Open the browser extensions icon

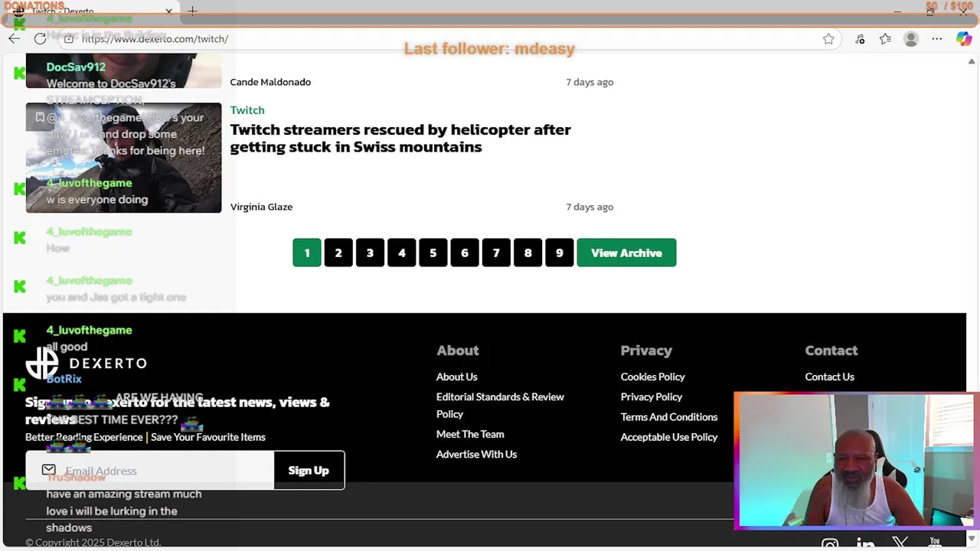tap(860, 39)
